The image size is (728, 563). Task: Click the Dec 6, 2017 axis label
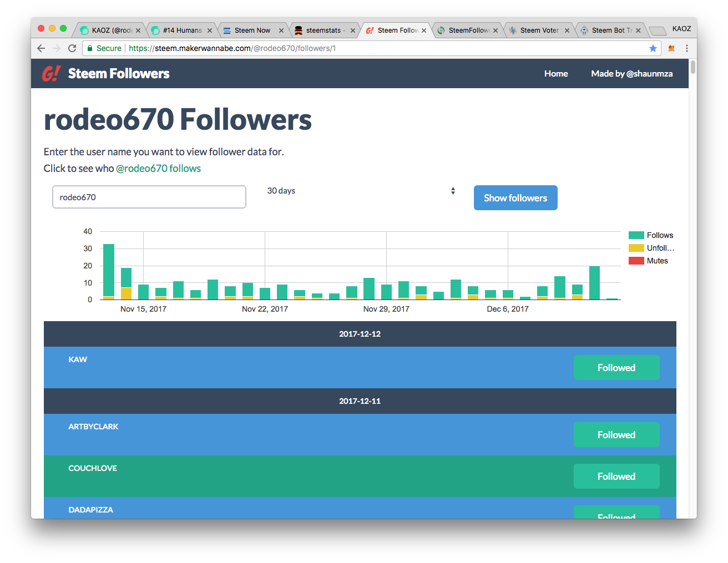click(508, 309)
